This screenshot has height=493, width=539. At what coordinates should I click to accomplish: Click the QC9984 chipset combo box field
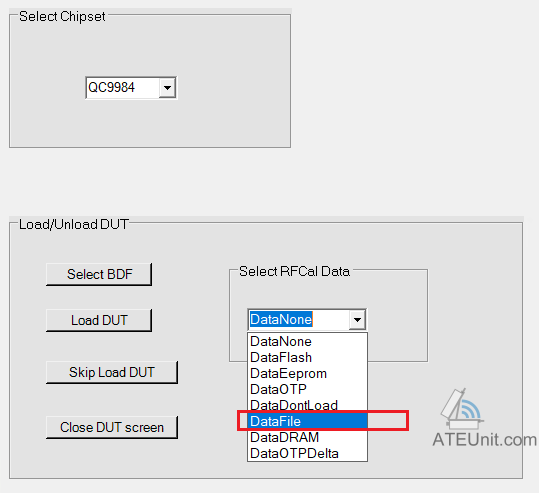click(131, 88)
